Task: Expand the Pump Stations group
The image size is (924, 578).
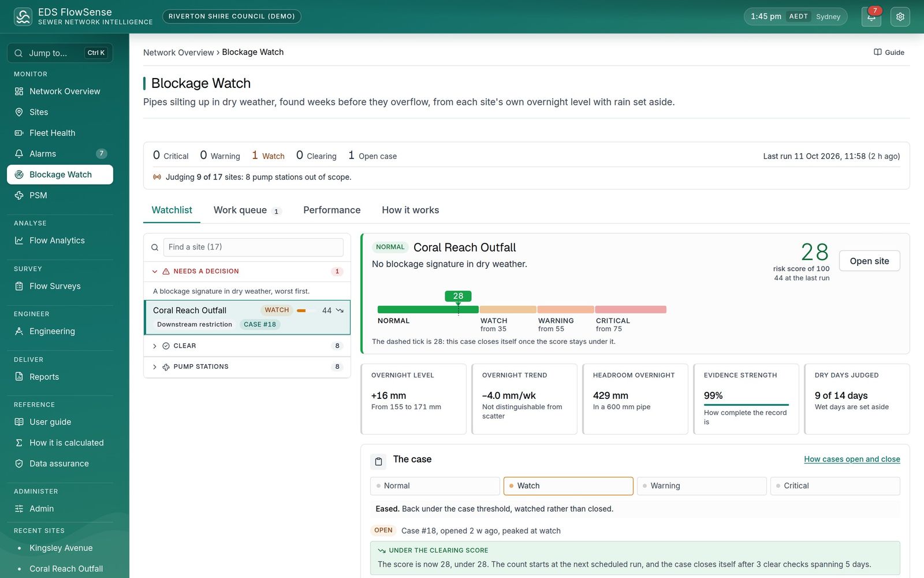Action: [247, 367]
